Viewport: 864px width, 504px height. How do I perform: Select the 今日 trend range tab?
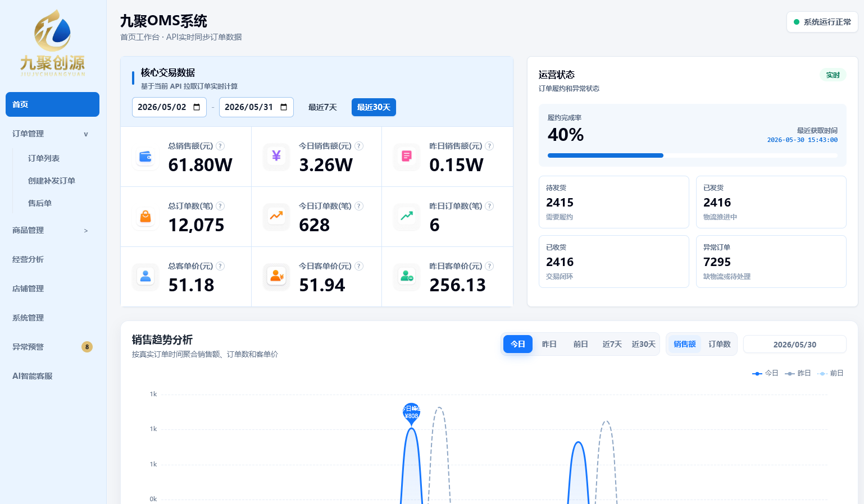[518, 344]
